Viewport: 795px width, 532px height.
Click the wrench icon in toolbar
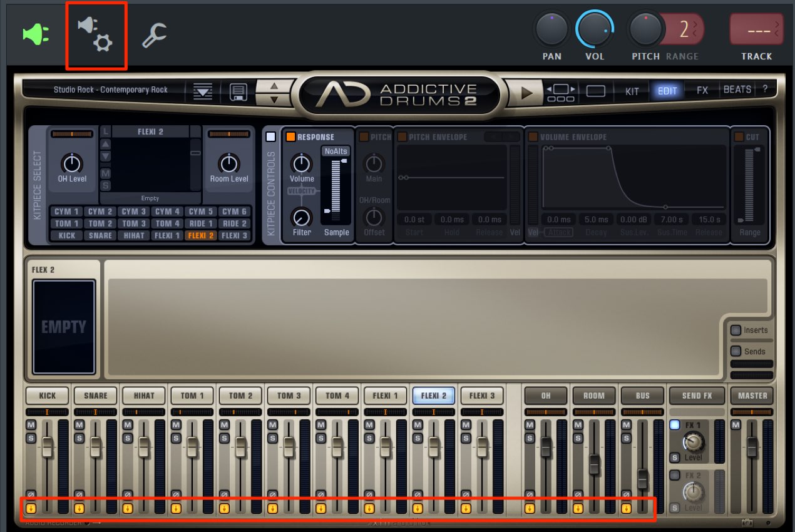153,36
